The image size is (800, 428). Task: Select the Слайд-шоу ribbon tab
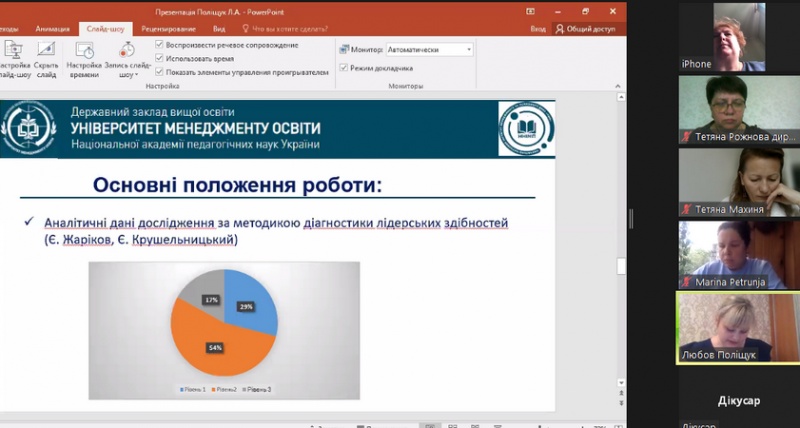tap(105, 29)
